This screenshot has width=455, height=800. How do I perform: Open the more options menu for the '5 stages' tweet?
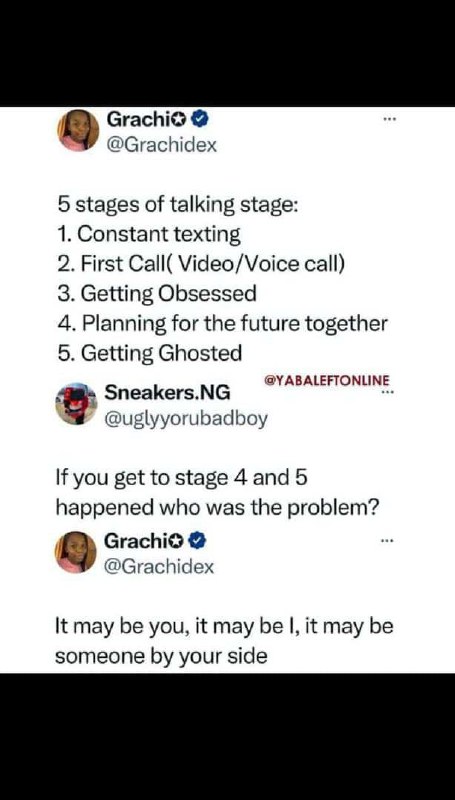pos(389,120)
